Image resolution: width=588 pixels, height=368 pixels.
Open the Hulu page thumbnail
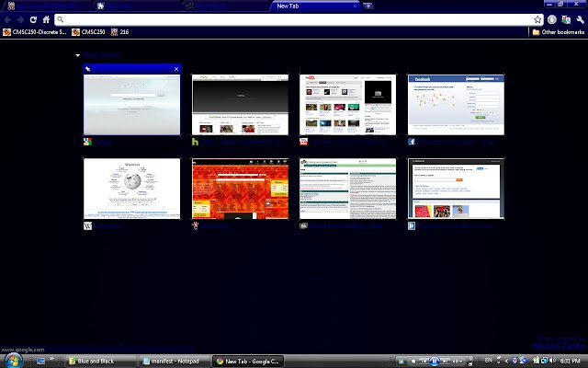click(240, 104)
